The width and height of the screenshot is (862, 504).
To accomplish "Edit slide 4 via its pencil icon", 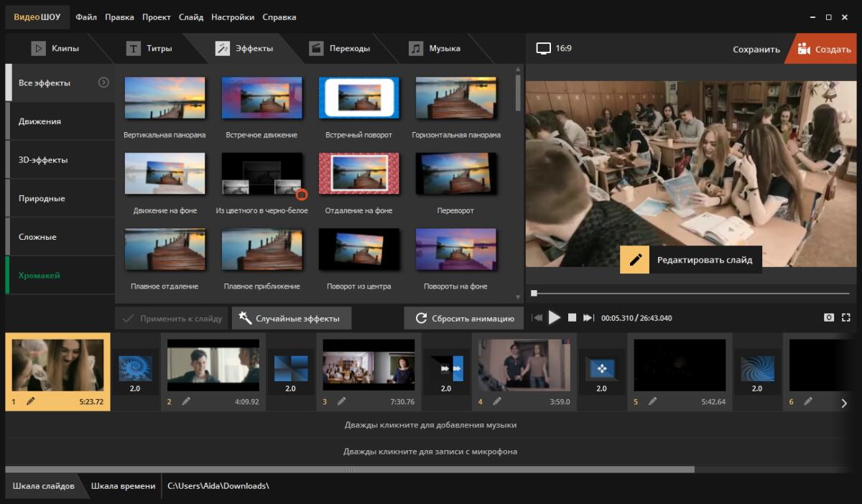I will point(497,401).
